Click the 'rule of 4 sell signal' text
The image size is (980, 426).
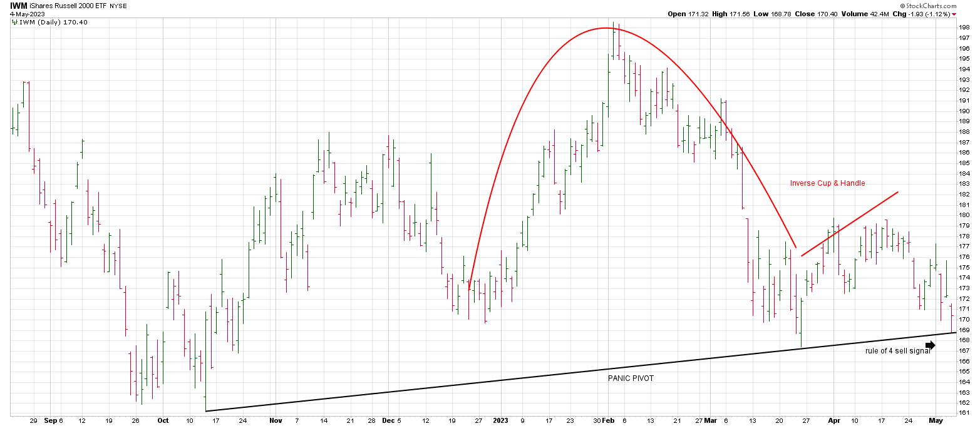pos(897,351)
